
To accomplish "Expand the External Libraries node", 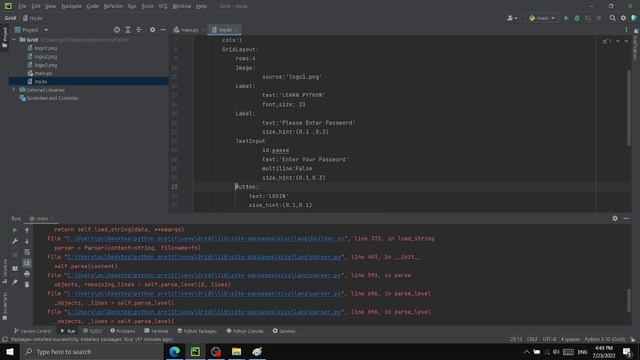I will 14,90.
